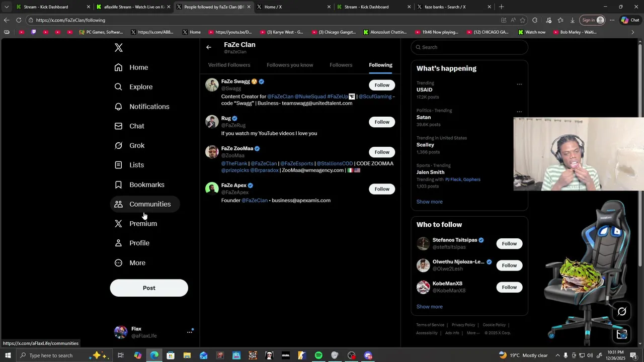Open Profile in the sidebar
644x362 pixels.
click(x=132, y=243)
